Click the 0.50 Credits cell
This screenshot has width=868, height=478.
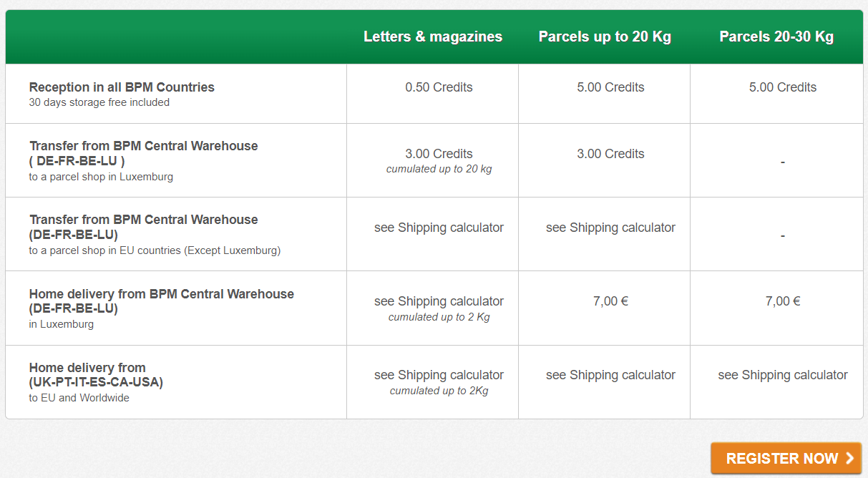439,87
